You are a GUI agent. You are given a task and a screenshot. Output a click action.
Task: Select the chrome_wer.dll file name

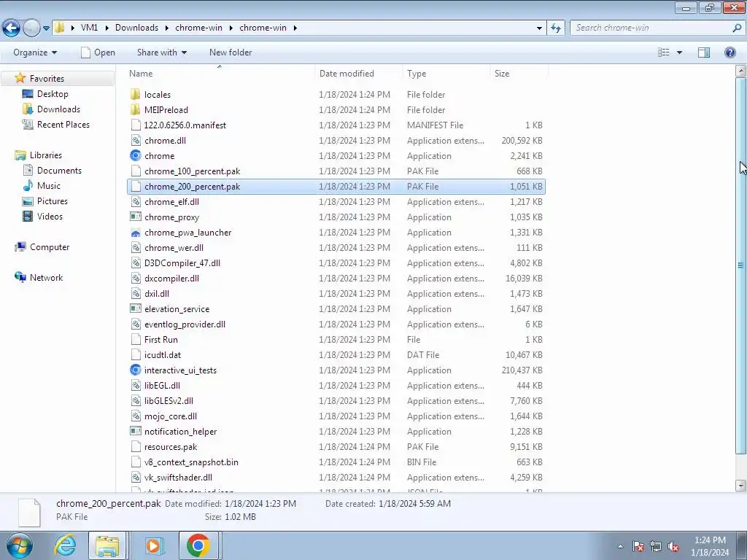[174, 248]
